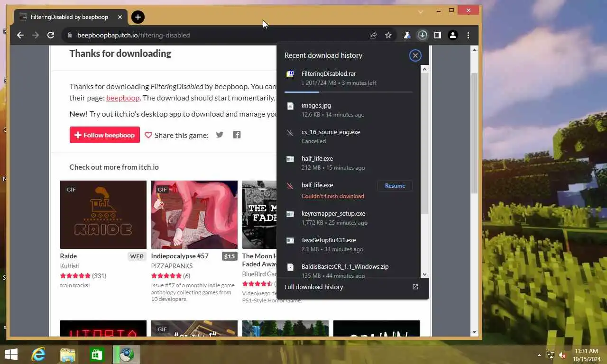This screenshot has height=364, width=607.
Task: Close the Recent download history popup
Action: point(415,55)
